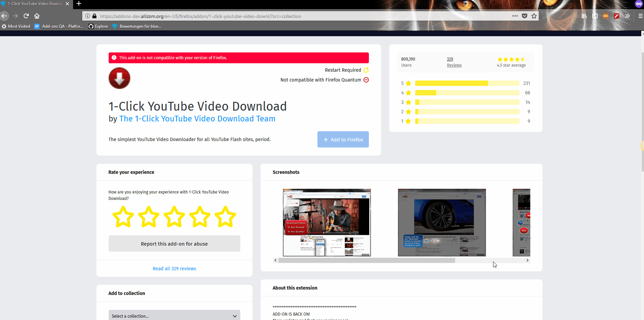Open Read all 329 reviews link
Viewport: 644px width, 320px height.
[x=174, y=269]
